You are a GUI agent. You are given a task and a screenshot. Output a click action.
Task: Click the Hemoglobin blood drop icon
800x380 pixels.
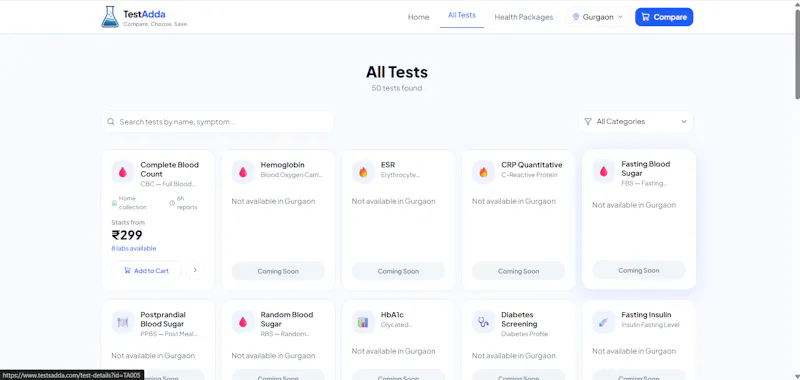tap(243, 172)
